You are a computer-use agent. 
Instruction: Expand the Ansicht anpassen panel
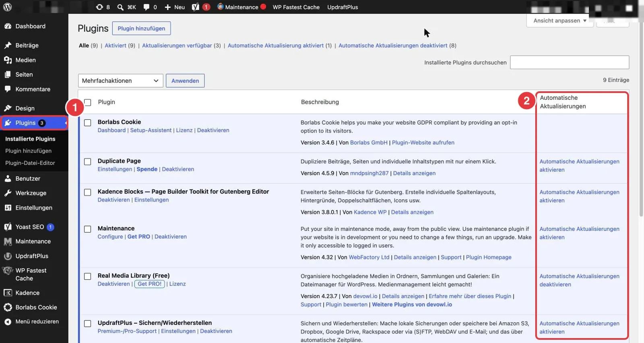(x=559, y=21)
